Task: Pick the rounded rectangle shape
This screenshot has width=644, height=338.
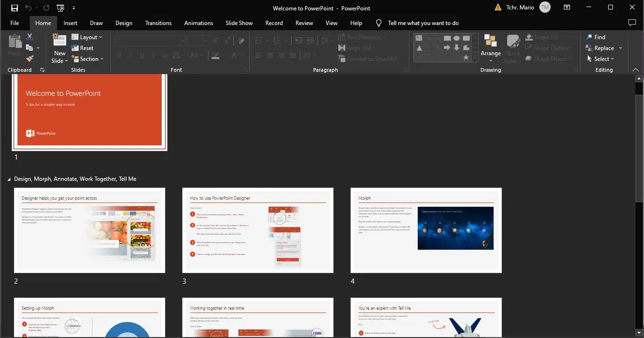Action: point(466,39)
